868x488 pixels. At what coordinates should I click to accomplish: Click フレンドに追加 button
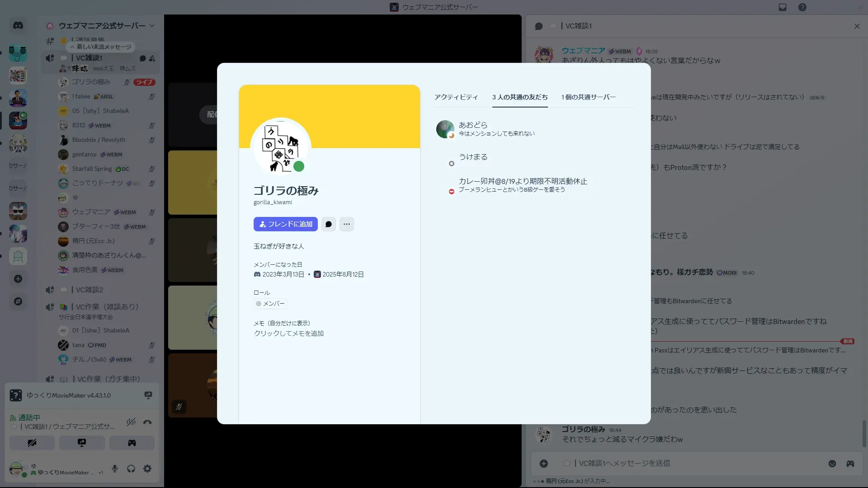tap(286, 224)
